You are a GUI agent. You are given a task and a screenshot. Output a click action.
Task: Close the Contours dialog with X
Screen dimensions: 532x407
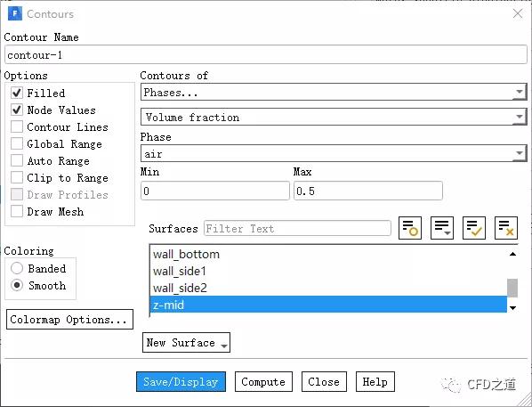pos(518,13)
